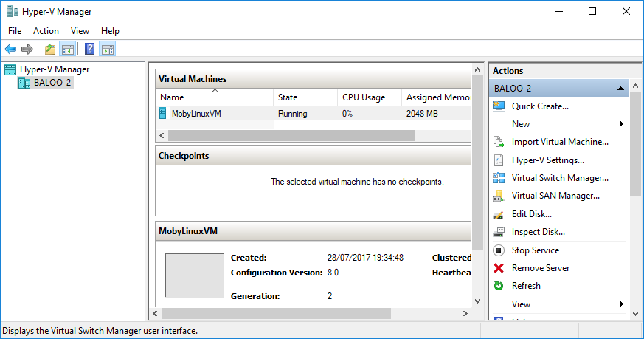Click the Quick Create icon in Actions

(x=499, y=106)
